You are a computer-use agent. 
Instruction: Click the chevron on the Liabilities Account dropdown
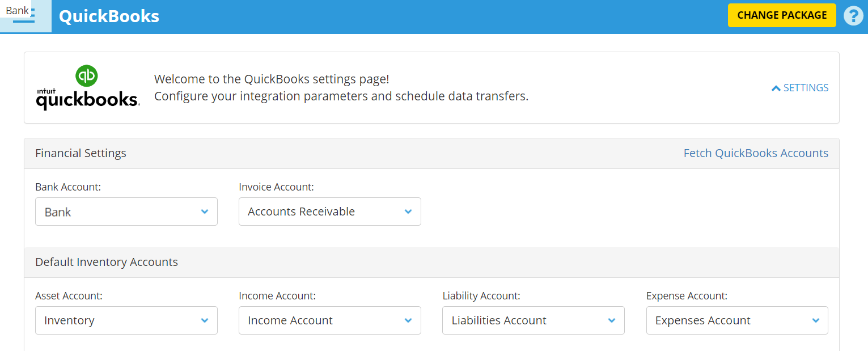coord(612,320)
